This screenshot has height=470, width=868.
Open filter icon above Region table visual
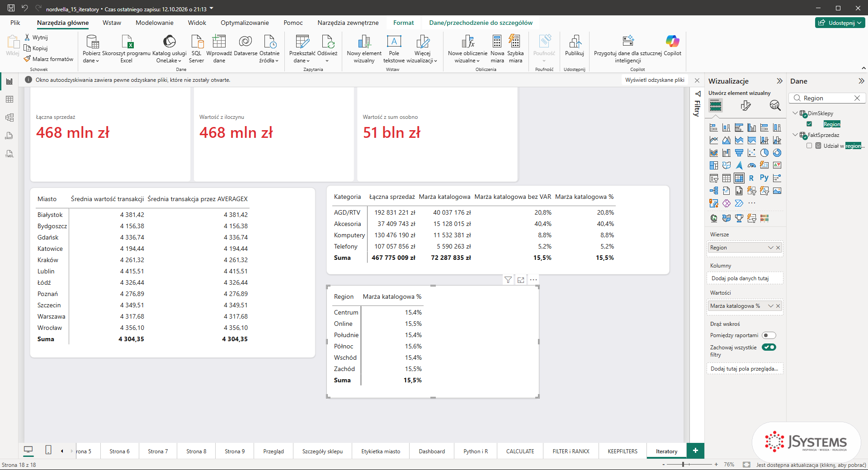pyautogui.click(x=508, y=280)
